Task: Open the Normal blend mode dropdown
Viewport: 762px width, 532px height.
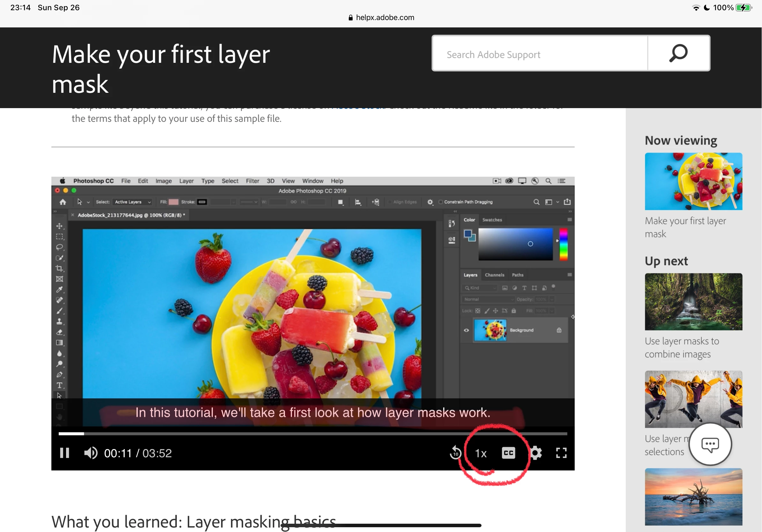Action: coord(488,299)
